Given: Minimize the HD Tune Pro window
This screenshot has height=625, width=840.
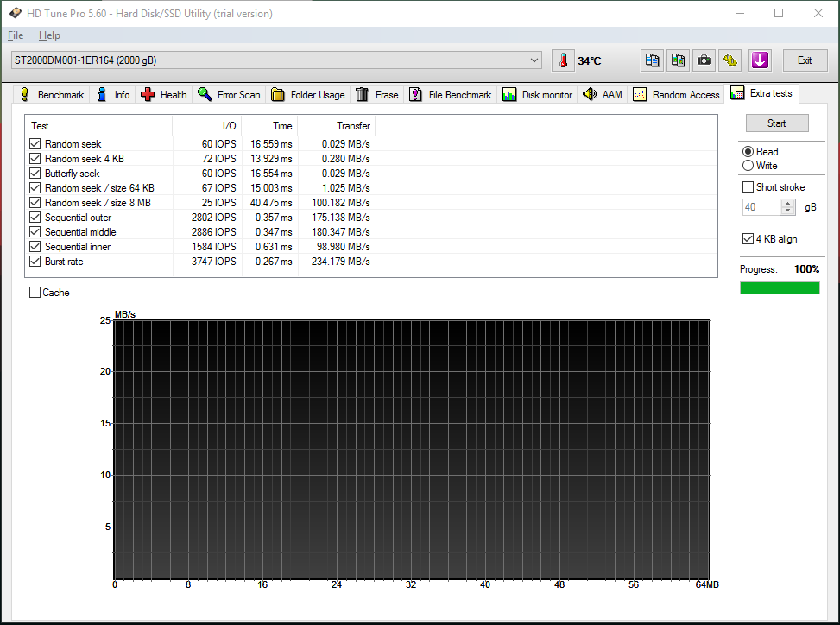Looking at the screenshot, I should 740,13.
